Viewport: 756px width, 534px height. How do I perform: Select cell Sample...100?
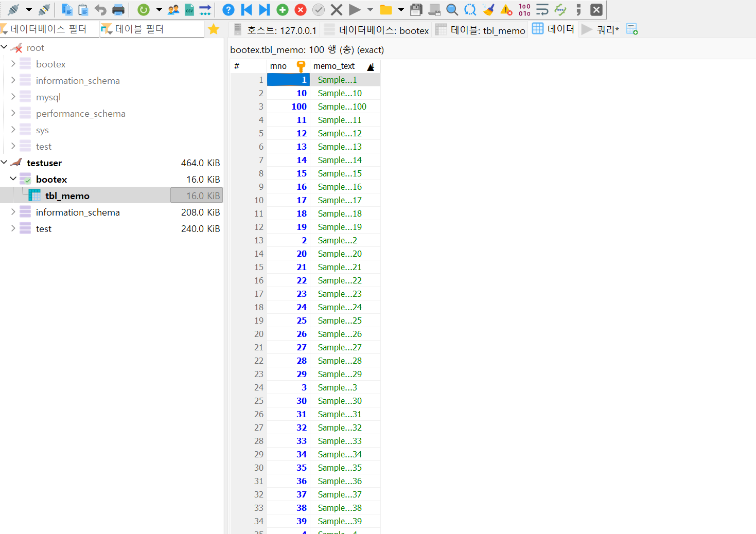tap(345, 106)
